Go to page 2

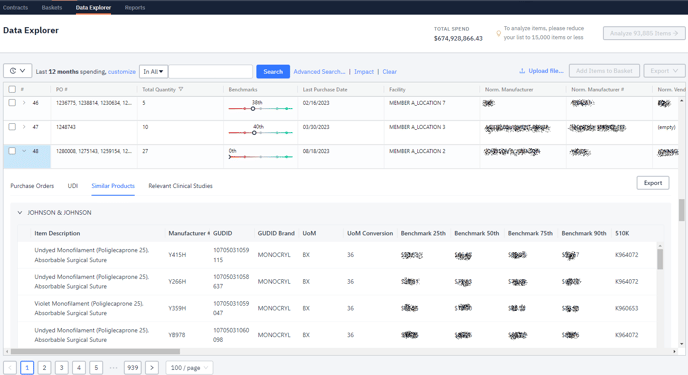(44, 368)
